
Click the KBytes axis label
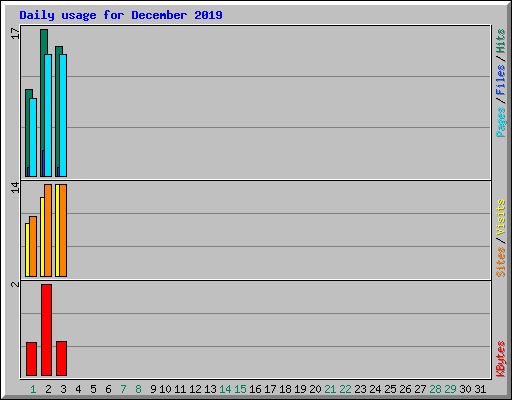point(500,359)
